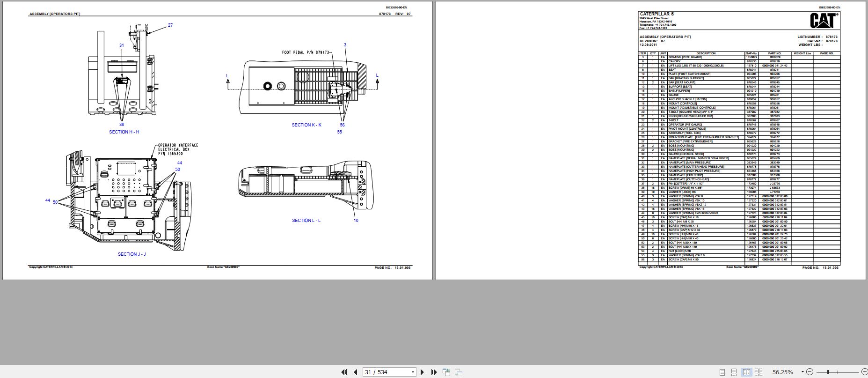Click Copyright CATERPILLAR ® 2013 footer text
The width and height of the screenshot is (868, 378).
click(661, 267)
